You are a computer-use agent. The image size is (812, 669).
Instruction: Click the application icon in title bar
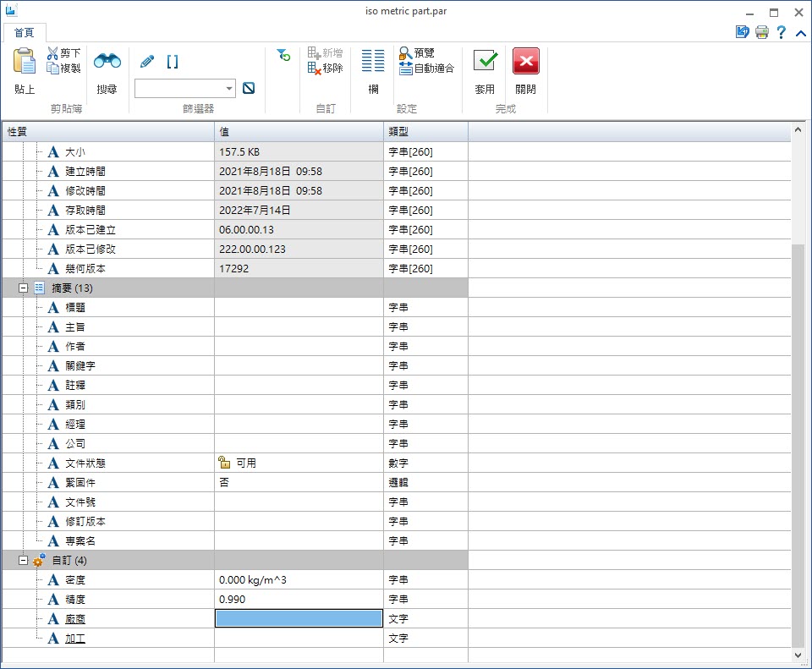(11, 10)
